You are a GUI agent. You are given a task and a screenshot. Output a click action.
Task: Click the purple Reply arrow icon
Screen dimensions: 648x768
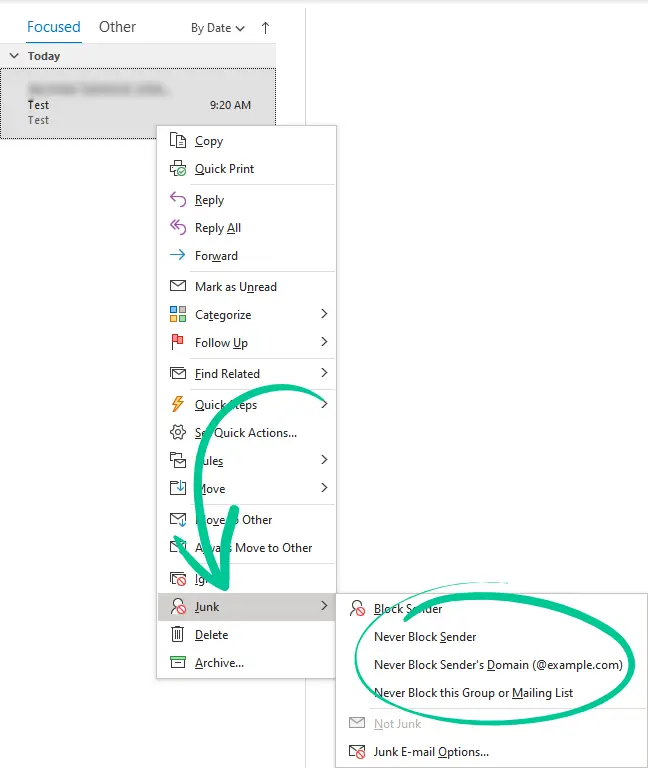point(178,200)
